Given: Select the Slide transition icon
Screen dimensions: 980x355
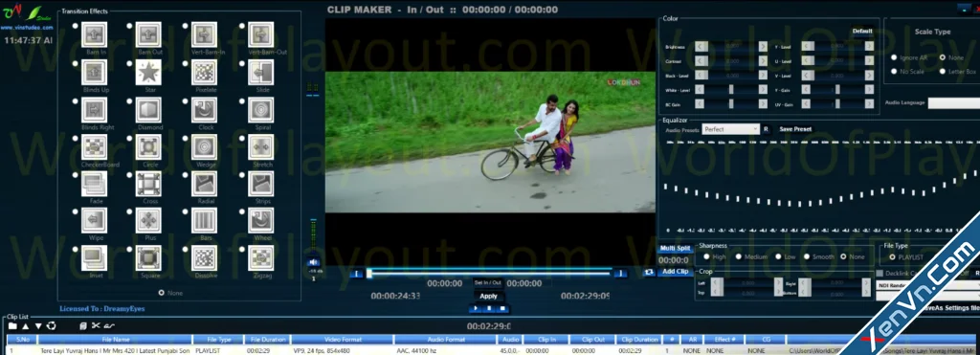Looking at the screenshot, I should click(260, 73).
